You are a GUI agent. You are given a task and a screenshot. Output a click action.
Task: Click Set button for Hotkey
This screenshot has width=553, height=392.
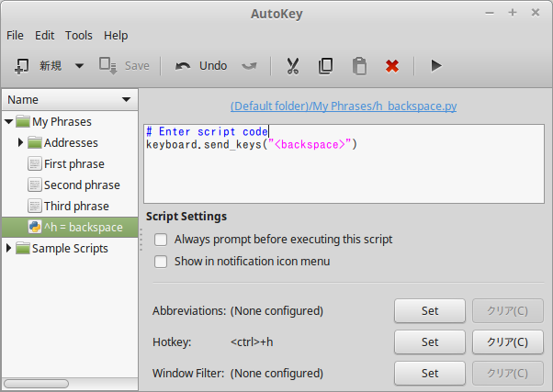(430, 342)
